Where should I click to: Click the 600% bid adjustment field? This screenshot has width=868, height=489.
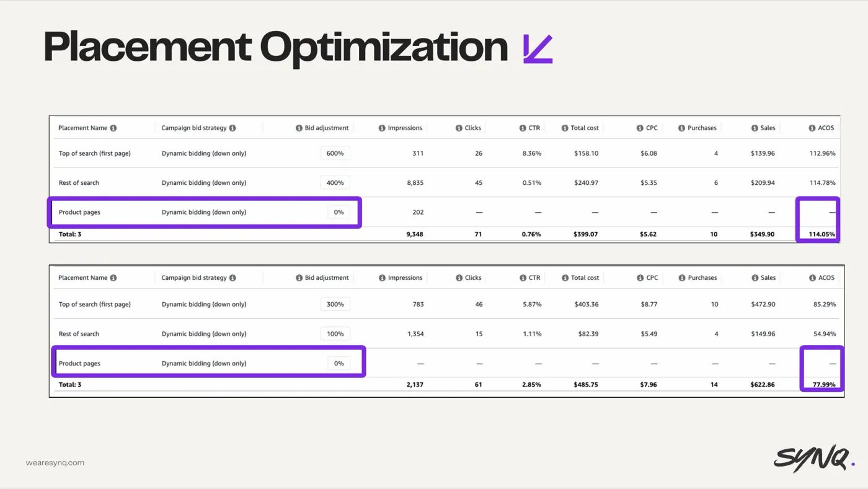click(x=335, y=153)
